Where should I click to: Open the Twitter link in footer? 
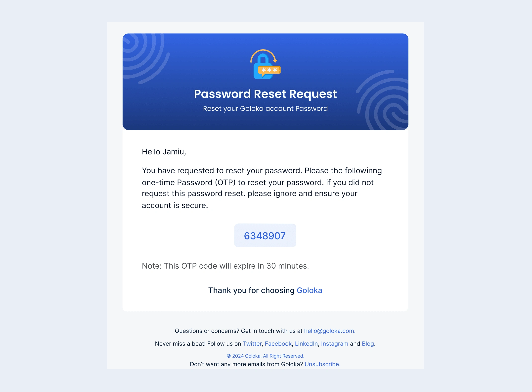(x=252, y=343)
